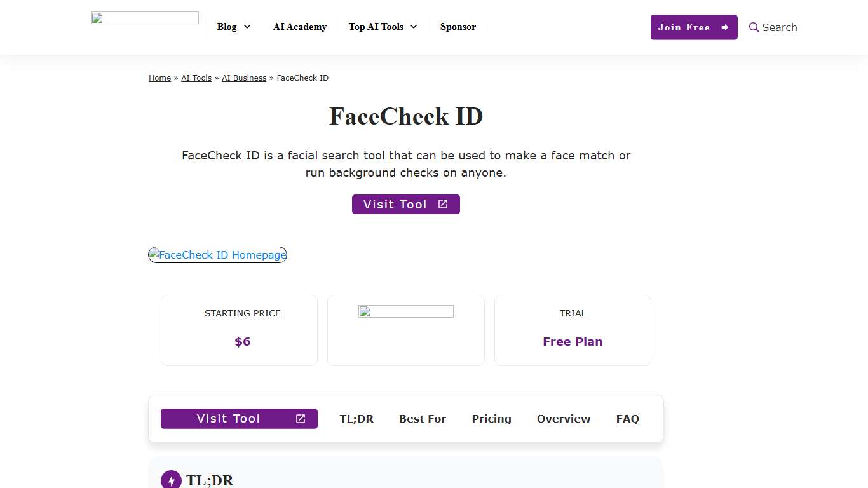Jump to the TL;DR section tab
Image resolution: width=868 pixels, height=488 pixels.
tap(356, 419)
